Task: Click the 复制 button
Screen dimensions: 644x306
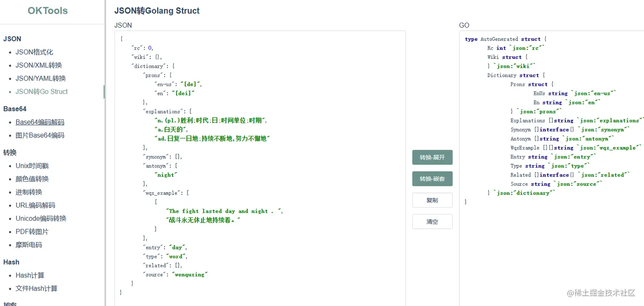Action: (x=432, y=200)
